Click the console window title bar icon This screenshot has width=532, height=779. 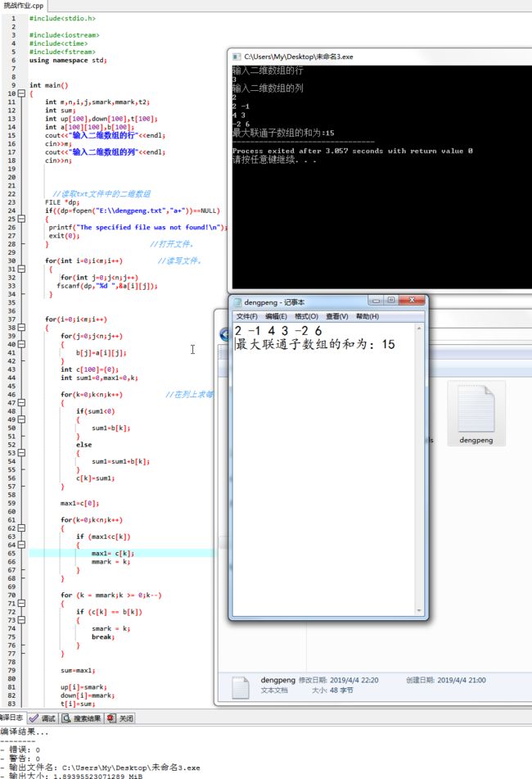click(237, 57)
